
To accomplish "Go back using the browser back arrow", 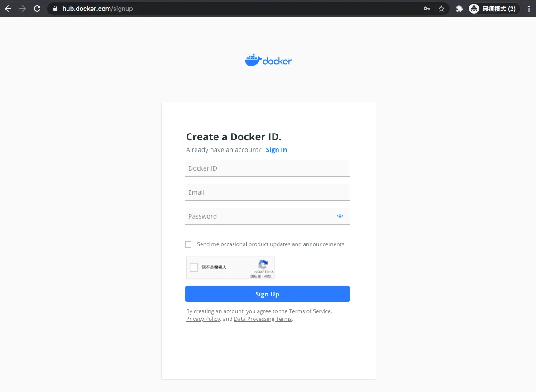I will pyautogui.click(x=8, y=9).
